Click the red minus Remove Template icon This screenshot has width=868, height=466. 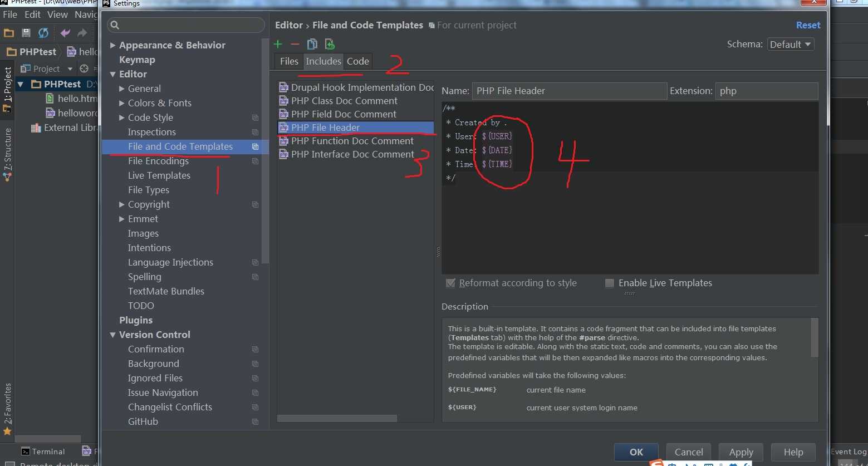(295, 44)
